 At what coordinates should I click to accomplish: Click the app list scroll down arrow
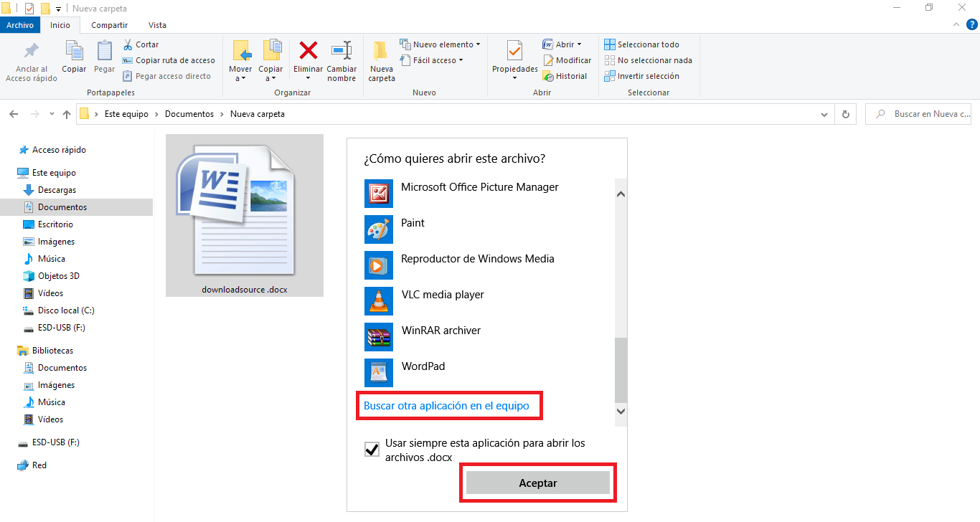621,412
